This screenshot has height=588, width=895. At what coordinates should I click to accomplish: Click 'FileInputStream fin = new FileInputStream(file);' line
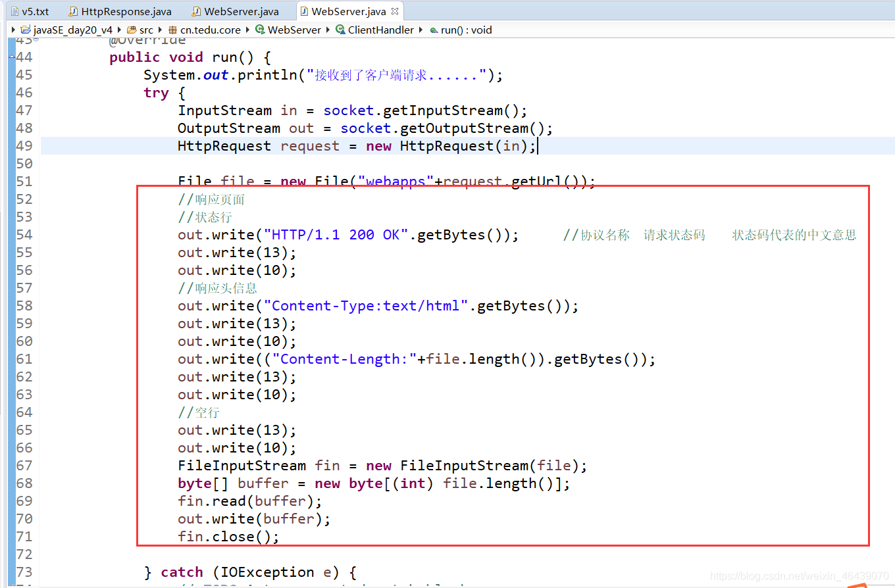(x=382, y=466)
